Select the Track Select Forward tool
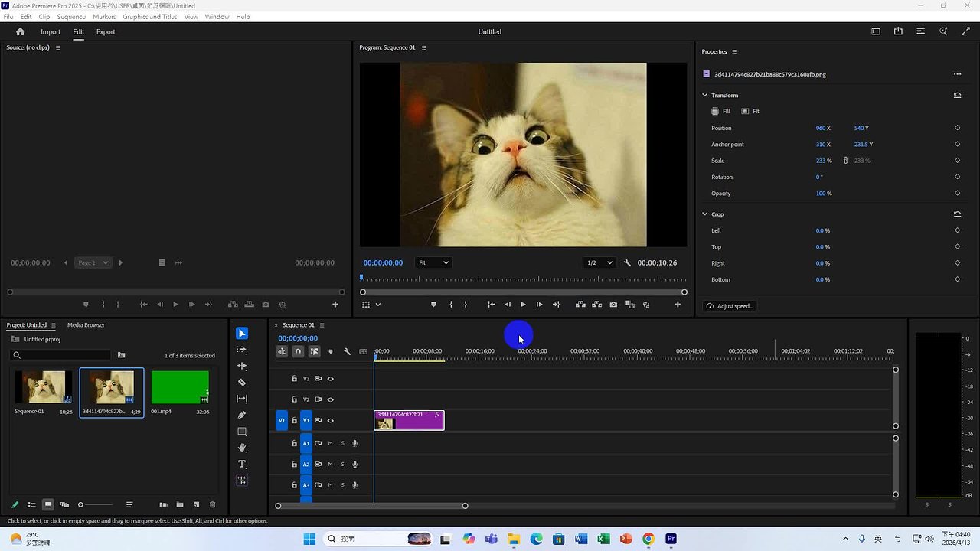This screenshot has height=551, width=980. 242,350
